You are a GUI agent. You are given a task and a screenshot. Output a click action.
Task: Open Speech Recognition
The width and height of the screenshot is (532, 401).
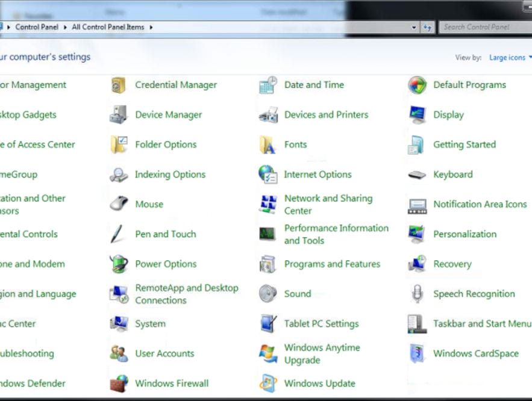tap(474, 294)
